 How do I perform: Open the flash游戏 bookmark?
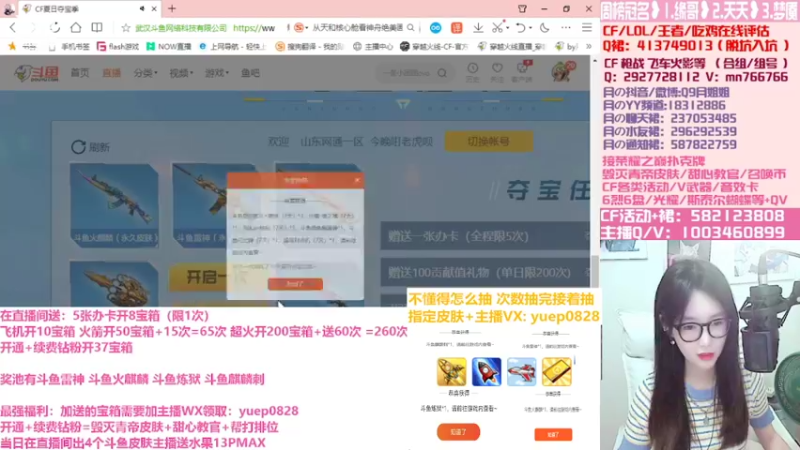(118, 46)
